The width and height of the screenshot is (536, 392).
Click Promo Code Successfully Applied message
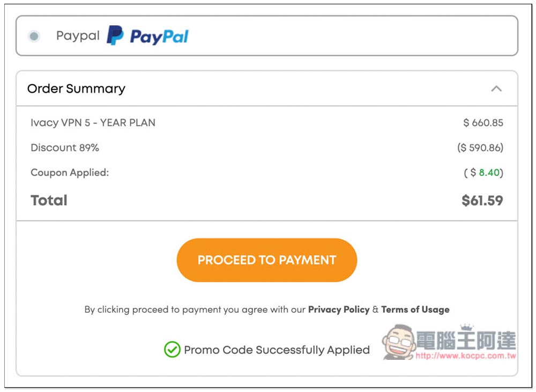coord(277,350)
